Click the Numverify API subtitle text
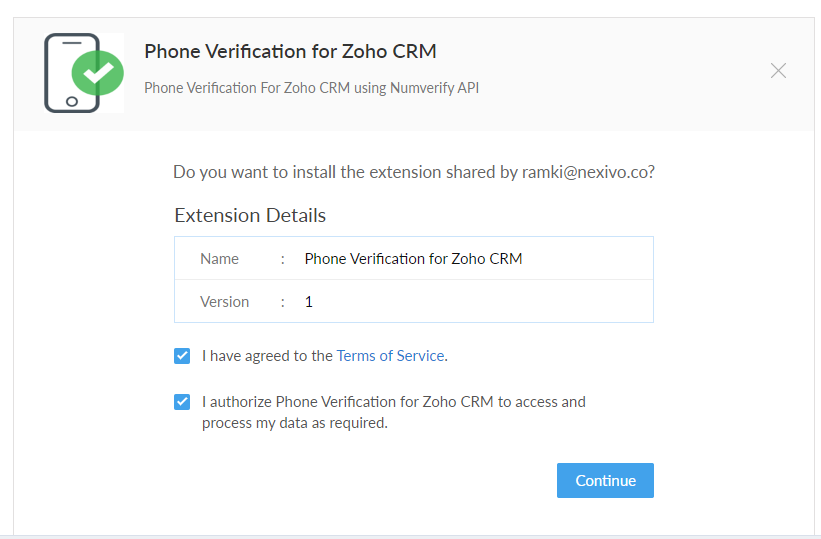Screen dimensions: 821x539 pyautogui.click(x=311, y=88)
